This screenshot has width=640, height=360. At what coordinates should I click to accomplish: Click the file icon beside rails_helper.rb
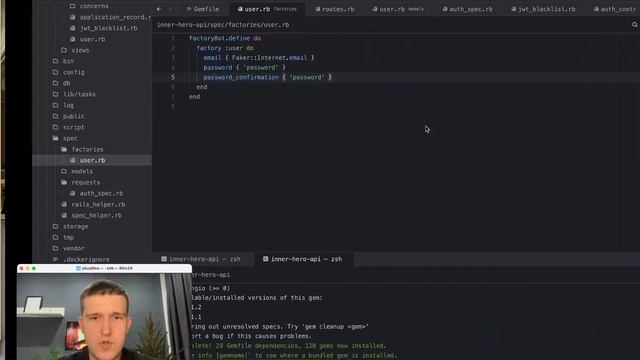coord(64,204)
